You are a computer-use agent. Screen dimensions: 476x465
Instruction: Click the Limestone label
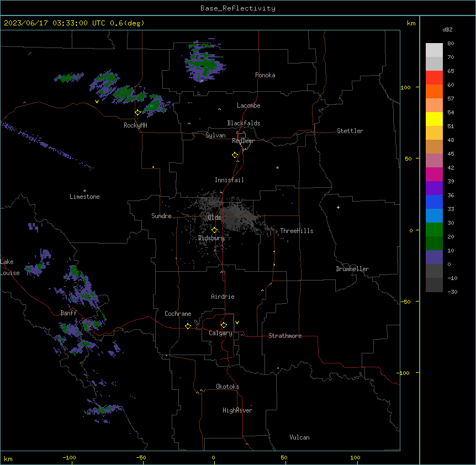(84, 197)
